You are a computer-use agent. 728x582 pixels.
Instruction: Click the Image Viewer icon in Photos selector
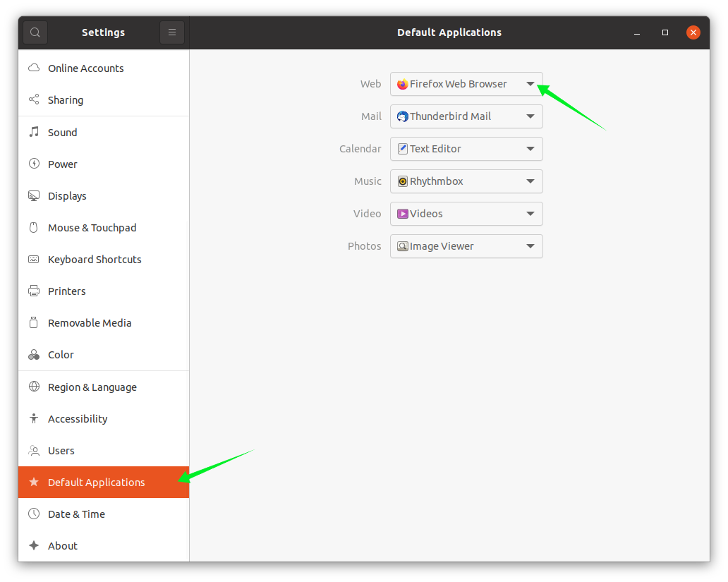pyautogui.click(x=403, y=246)
